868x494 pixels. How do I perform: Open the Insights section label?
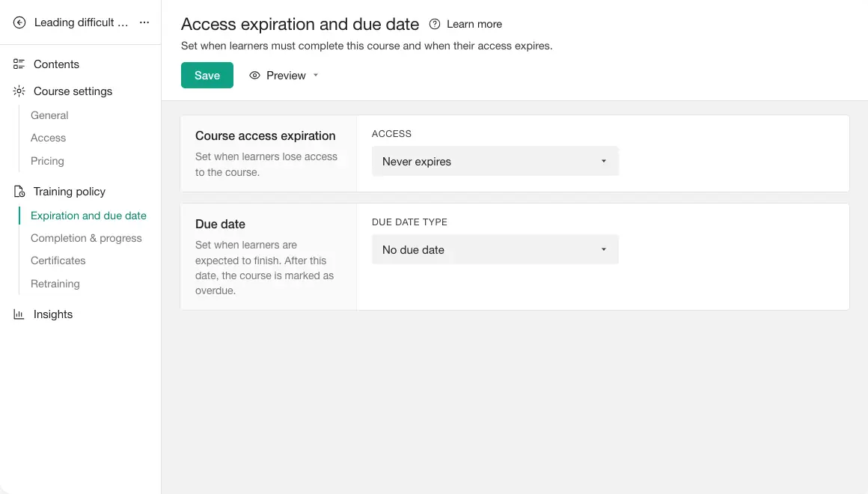pos(53,314)
